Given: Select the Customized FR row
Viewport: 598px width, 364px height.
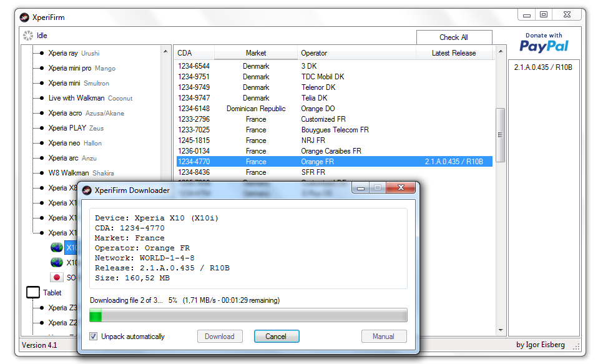Looking at the screenshot, I should (335, 119).
